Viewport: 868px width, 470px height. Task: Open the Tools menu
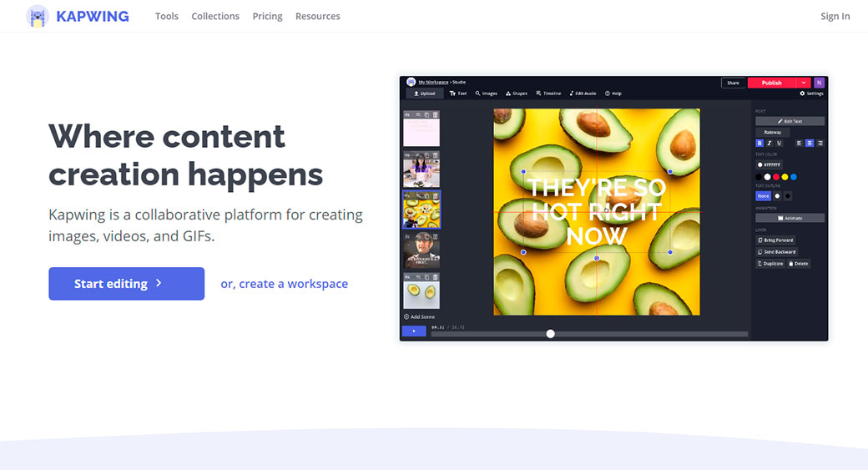167,16
